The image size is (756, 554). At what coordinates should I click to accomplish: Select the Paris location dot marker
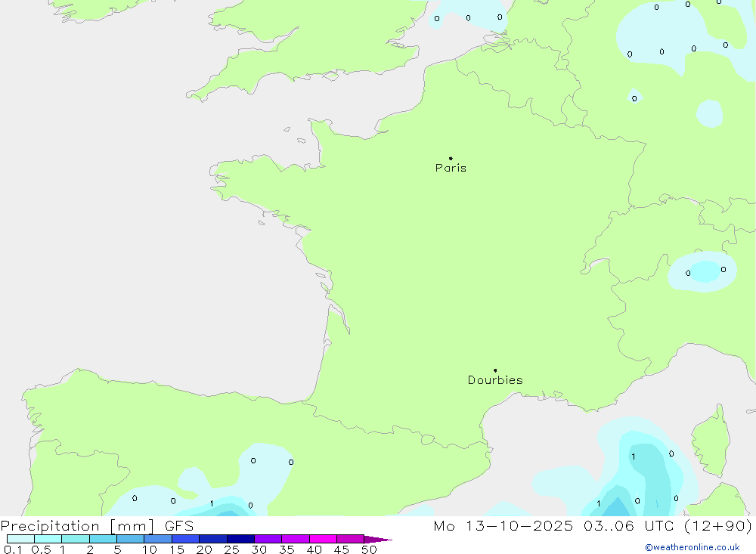click(x=451, y=158)
